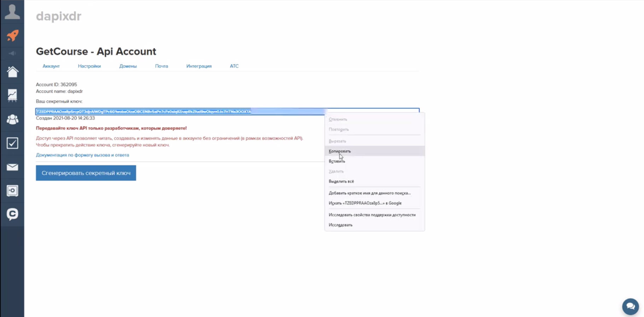The image size is (644, 317).
Task: Open the support chat bubble button
Action: (630, 306)
